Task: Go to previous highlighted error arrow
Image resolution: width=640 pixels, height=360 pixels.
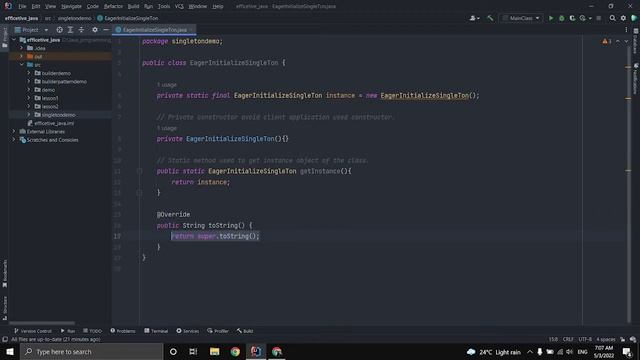Action: click(618, 41)
